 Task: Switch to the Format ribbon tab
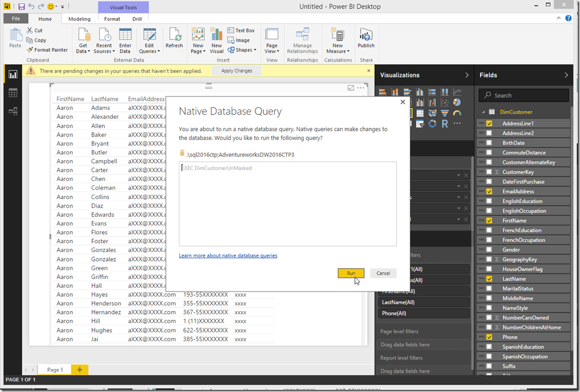(112, 19)
